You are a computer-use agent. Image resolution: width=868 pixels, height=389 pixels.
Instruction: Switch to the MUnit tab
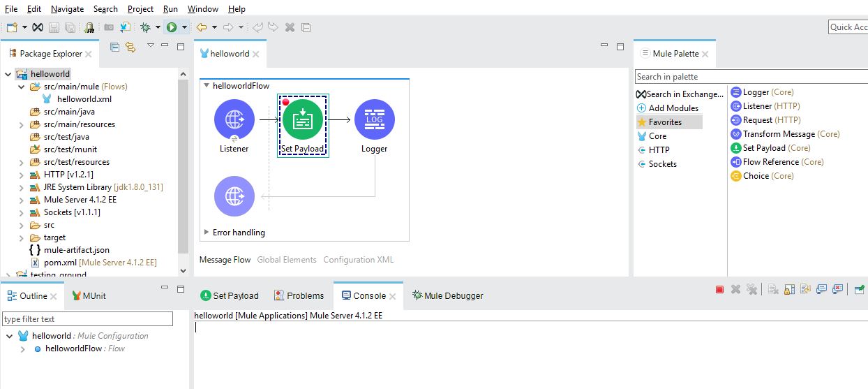[89, 295]
